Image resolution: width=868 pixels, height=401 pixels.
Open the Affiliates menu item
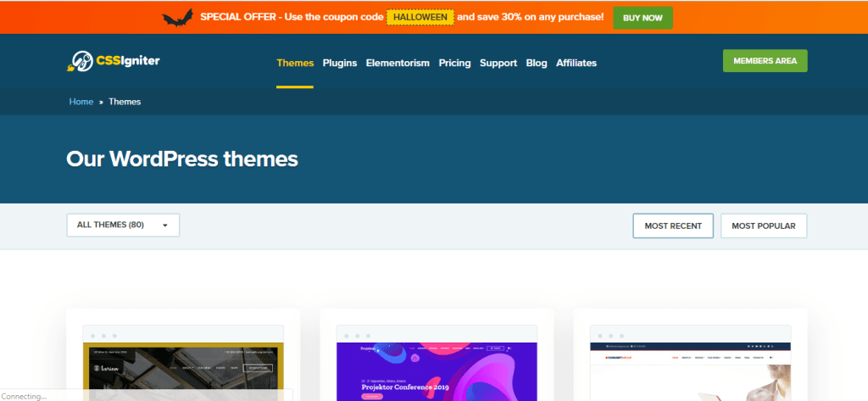576,63
